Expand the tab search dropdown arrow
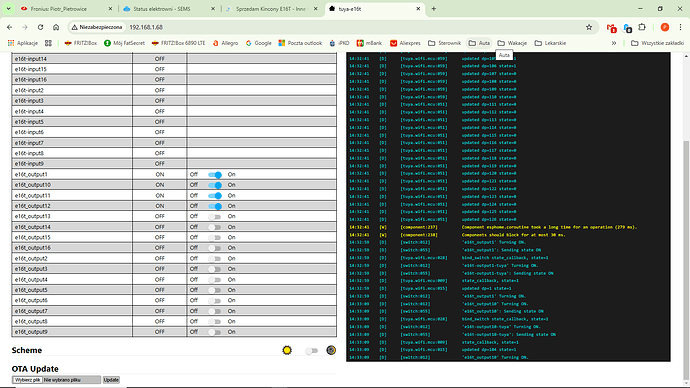Viewport: 690px width, 388px height. click(8, 9)
